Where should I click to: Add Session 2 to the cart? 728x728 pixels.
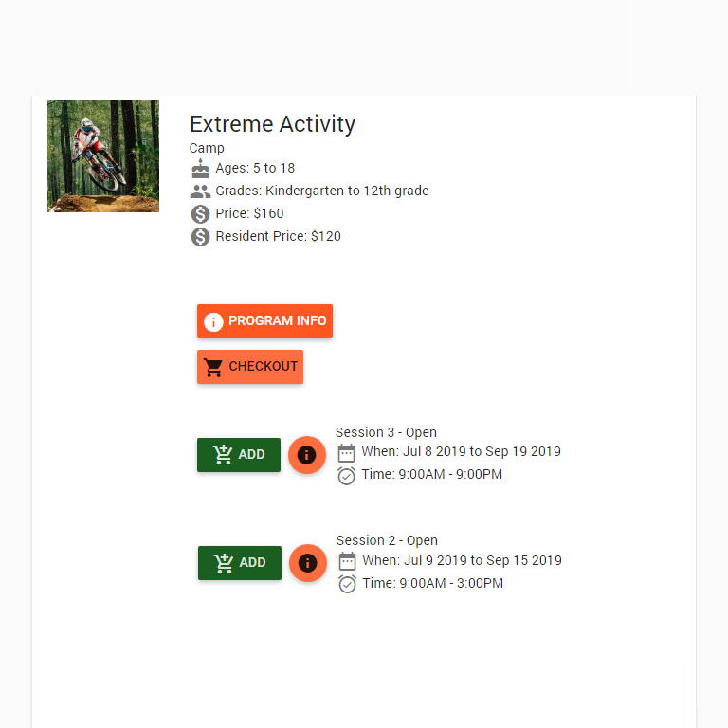pyautogui.click(x=240, y=563)
